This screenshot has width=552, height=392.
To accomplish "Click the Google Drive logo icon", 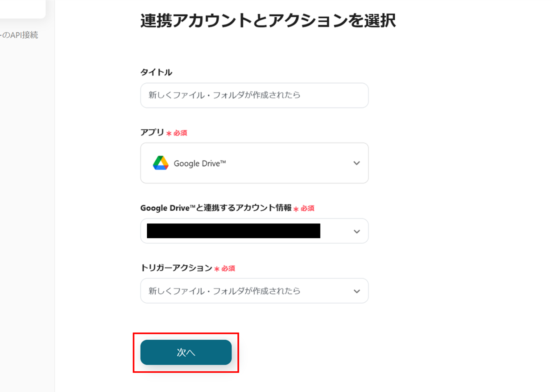I will (161, 163).
